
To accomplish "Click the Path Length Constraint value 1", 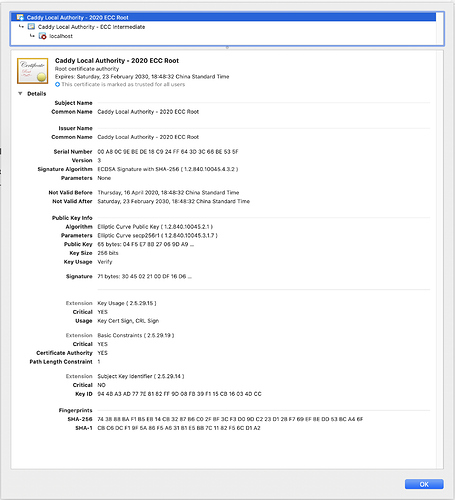I will 99,362.
